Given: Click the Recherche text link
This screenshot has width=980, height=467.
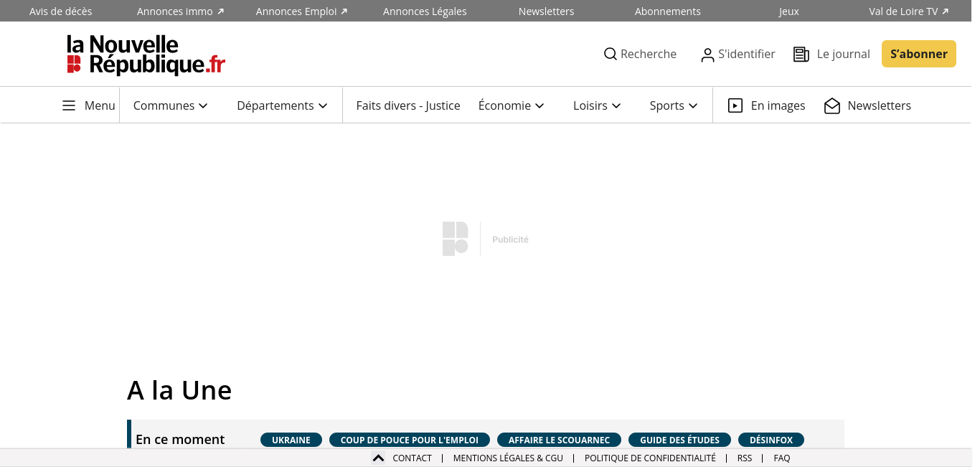Looking at the screenshot, I should coord(649,54).
